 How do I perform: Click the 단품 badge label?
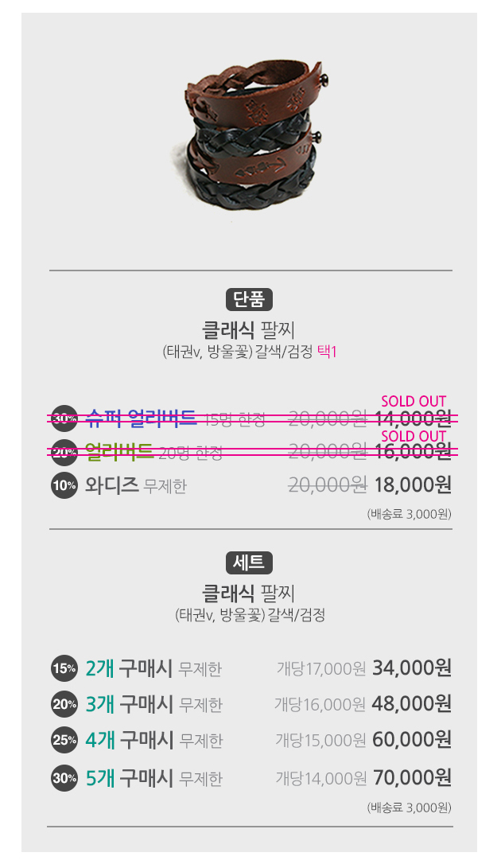[249, 299]
